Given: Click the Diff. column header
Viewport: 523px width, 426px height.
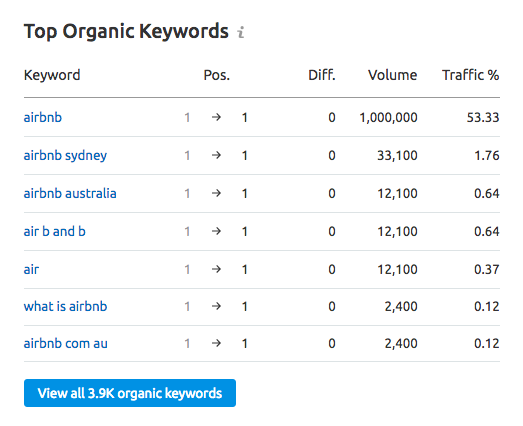Looking at the screenshot, I should pyautogui.click(x=322, y=75).
